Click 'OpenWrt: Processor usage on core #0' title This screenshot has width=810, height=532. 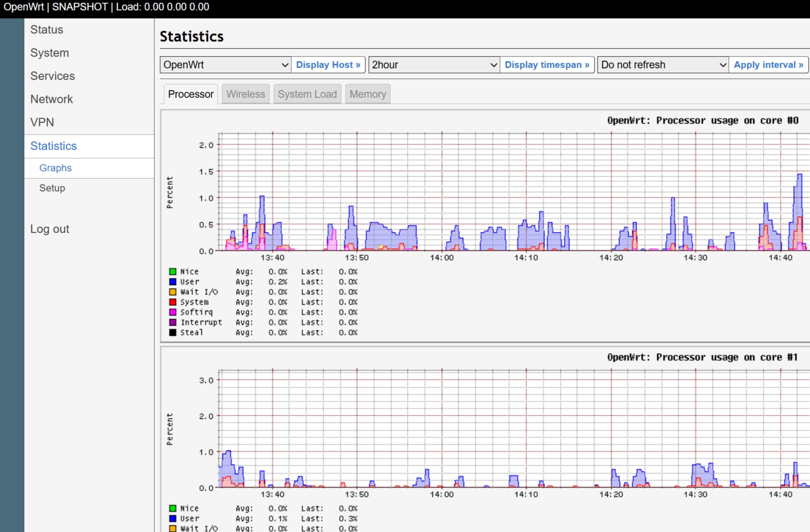(x=703, y=120)
